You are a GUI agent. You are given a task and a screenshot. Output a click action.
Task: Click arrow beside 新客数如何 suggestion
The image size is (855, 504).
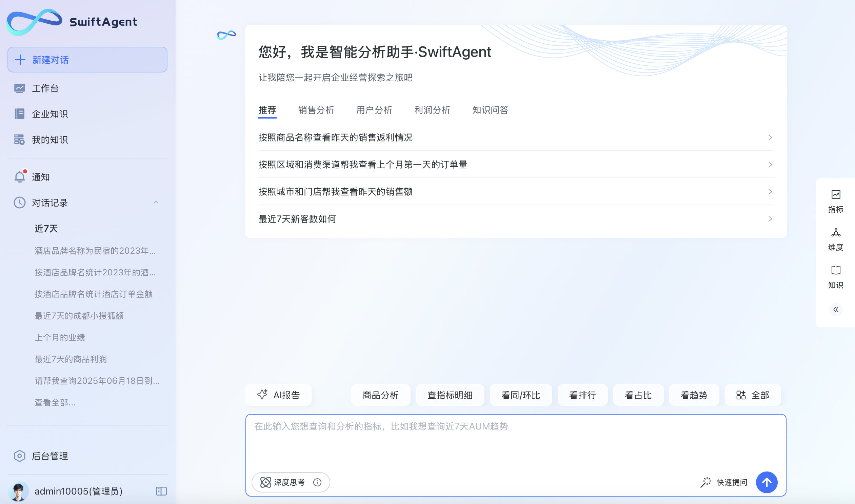[x=770, y=219]
